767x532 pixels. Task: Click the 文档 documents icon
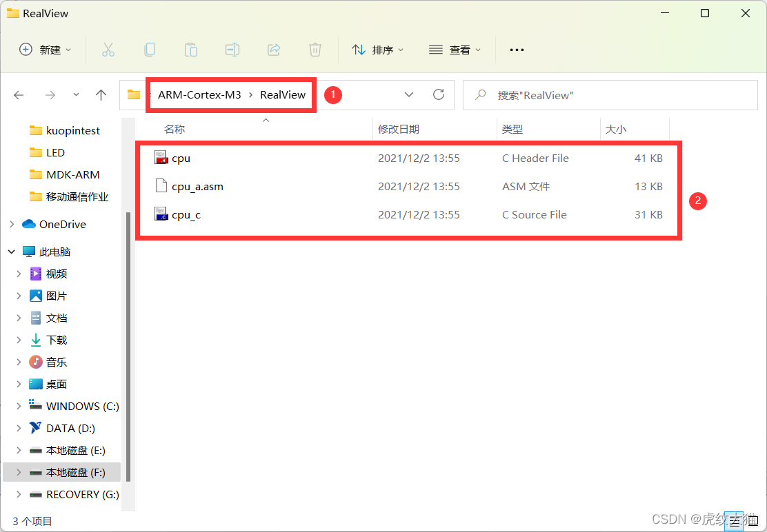coord(36,318)
